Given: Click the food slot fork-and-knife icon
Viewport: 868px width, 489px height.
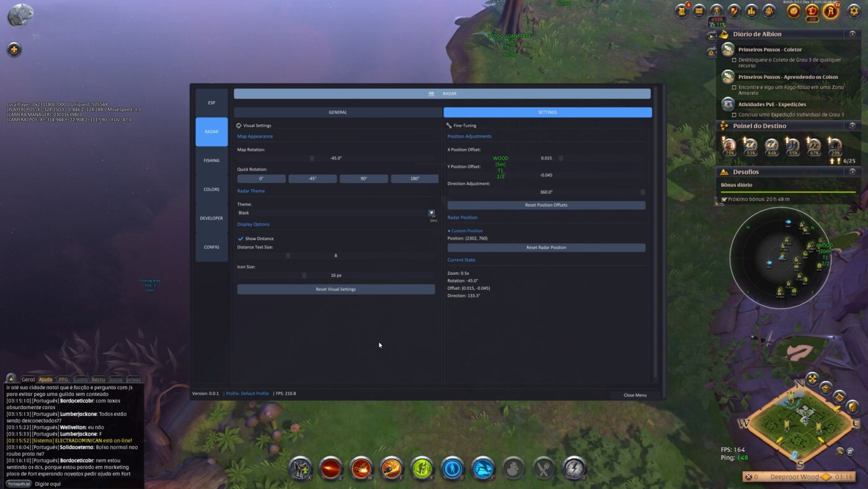Looking at the screenshot, I should 544,468.
